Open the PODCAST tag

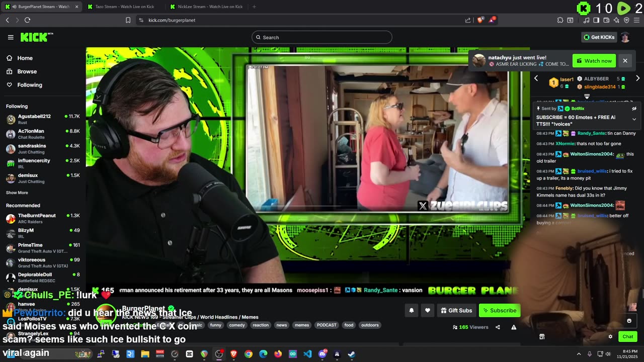tap(327, 325)
